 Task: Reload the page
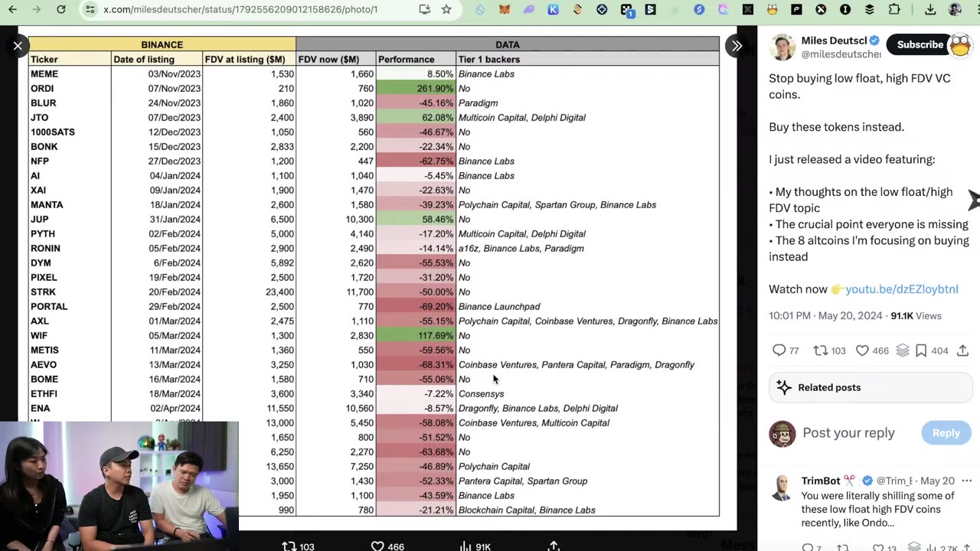61,10
